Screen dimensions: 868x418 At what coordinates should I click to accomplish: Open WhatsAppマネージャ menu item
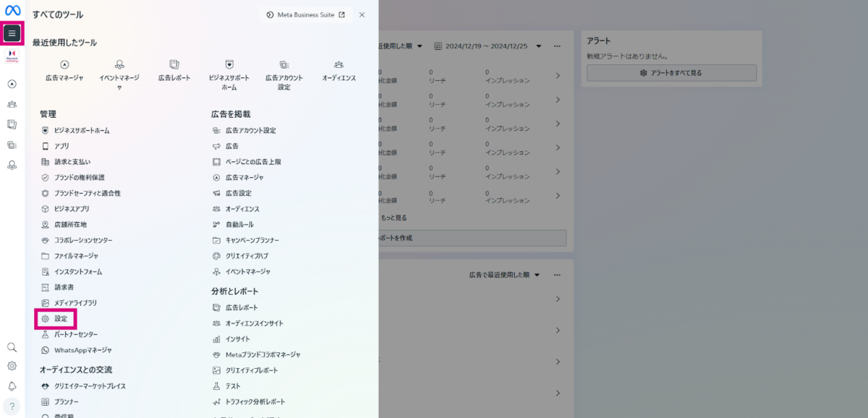pos(77,350)
